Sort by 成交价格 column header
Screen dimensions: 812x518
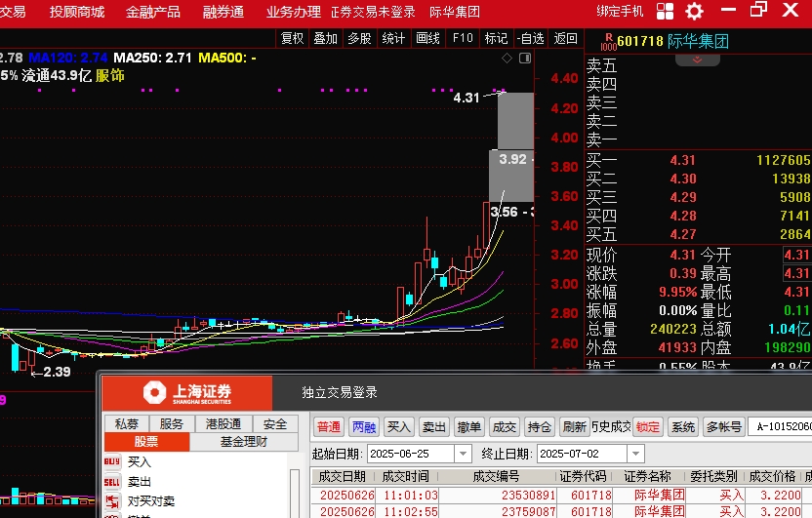click(x=772, y=476)
